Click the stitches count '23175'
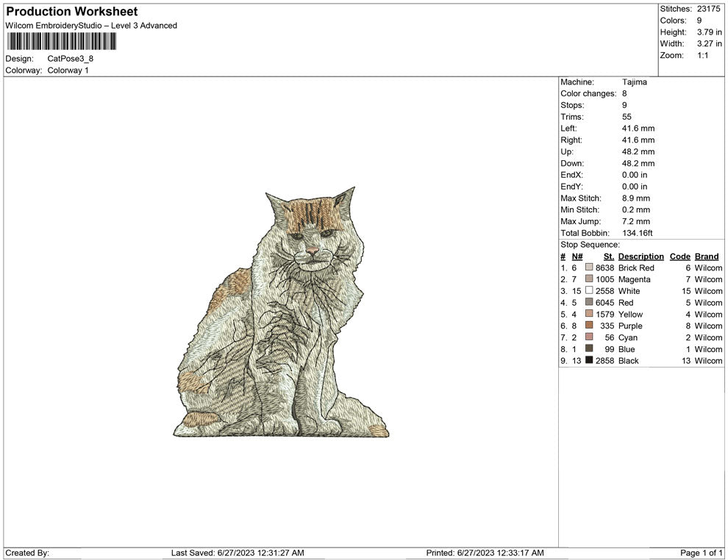The image size is (728, 560). pyautogui.click(x=708, y=9)
